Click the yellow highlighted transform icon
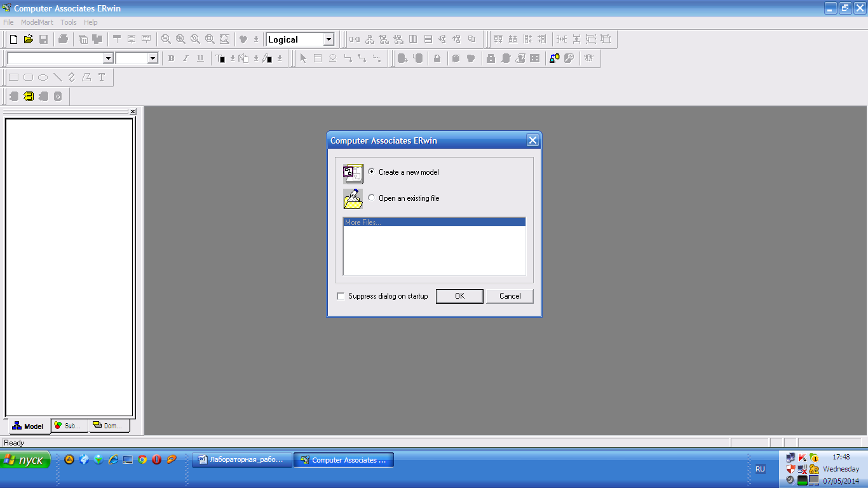The height and width of the screenshot is (488, 868). point(29,97)
